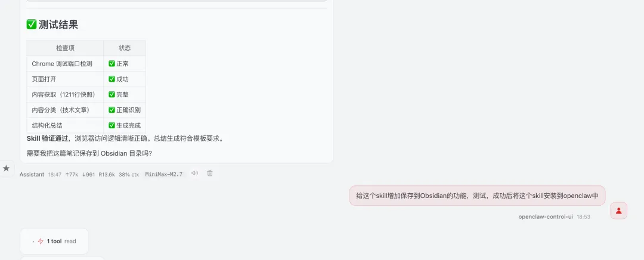Click the star icon beside the assistant message
Image resolution: width=644 pixels, height=260 pixels.
click(x=6, y=168)
